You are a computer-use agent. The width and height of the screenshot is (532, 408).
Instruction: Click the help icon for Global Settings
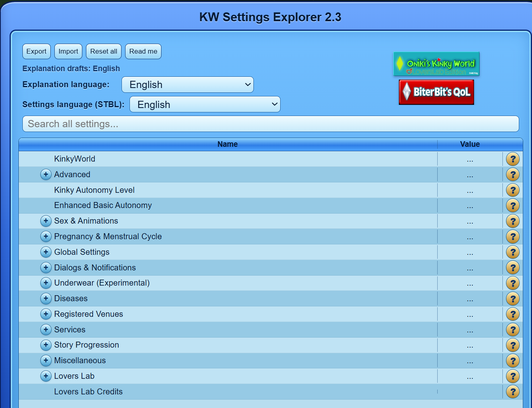coord(512,252)
